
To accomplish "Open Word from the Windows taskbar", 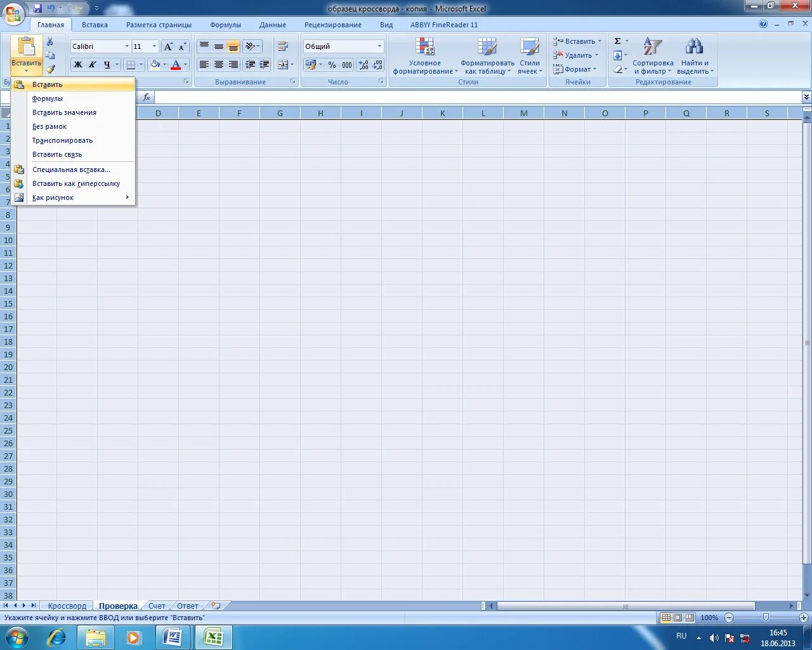I will (x=172, y=637).
